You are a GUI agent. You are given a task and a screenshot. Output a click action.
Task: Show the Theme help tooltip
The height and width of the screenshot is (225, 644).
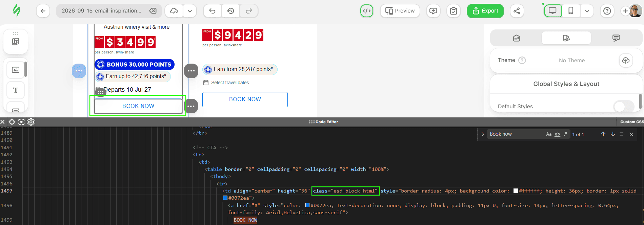coord(522,60)
